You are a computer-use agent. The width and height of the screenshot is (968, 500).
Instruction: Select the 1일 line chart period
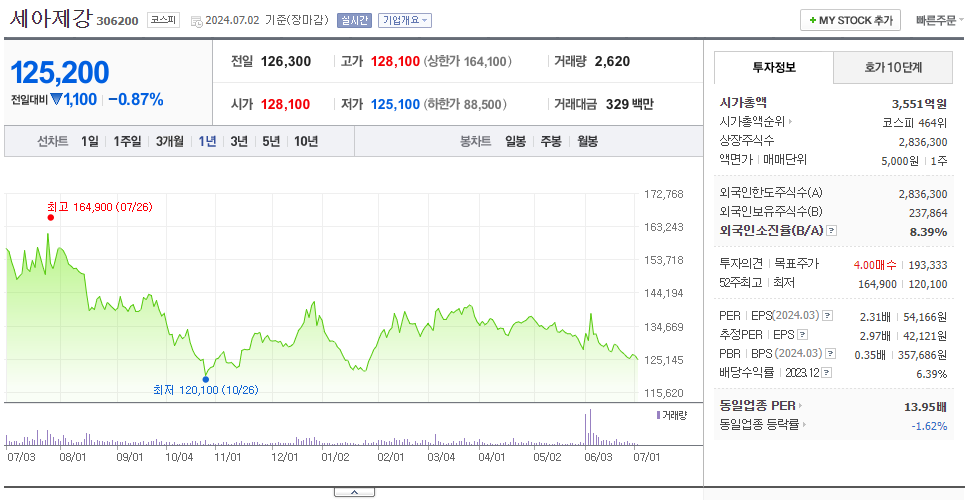(x=90, y=141)
